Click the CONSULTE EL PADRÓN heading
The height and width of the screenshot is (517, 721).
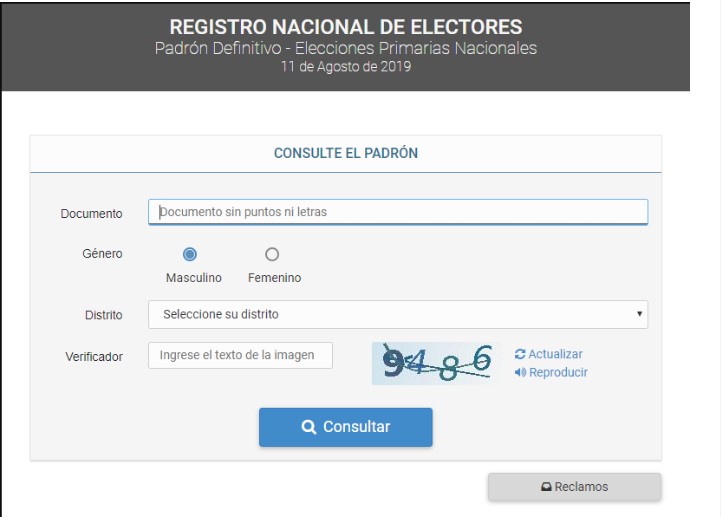346,153
